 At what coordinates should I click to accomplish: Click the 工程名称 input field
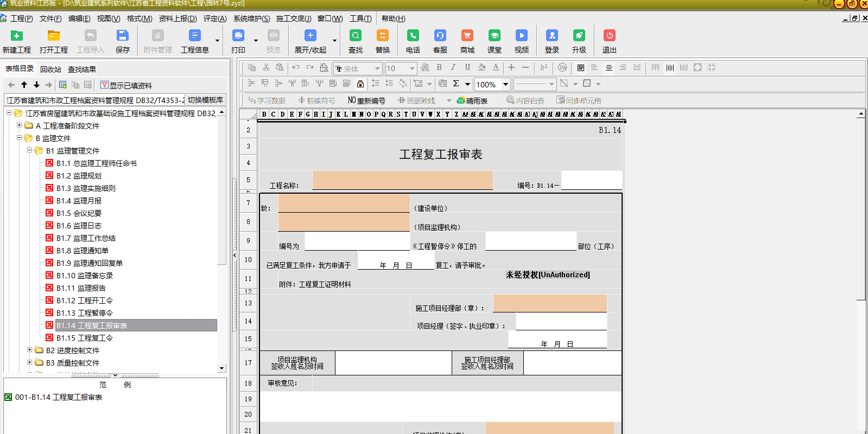pos(402,180)
